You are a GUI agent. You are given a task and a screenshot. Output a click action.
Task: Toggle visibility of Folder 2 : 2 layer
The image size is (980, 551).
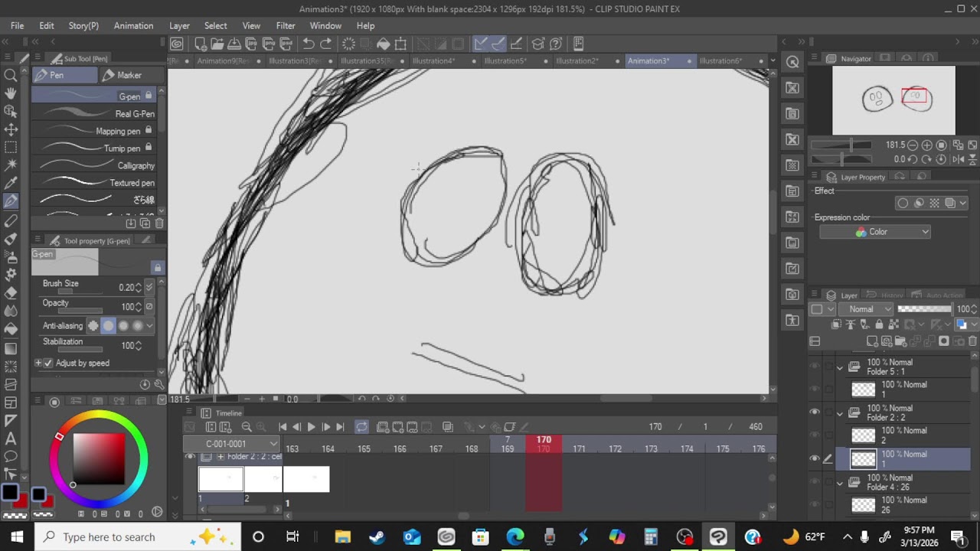click(x=815, y=412)
